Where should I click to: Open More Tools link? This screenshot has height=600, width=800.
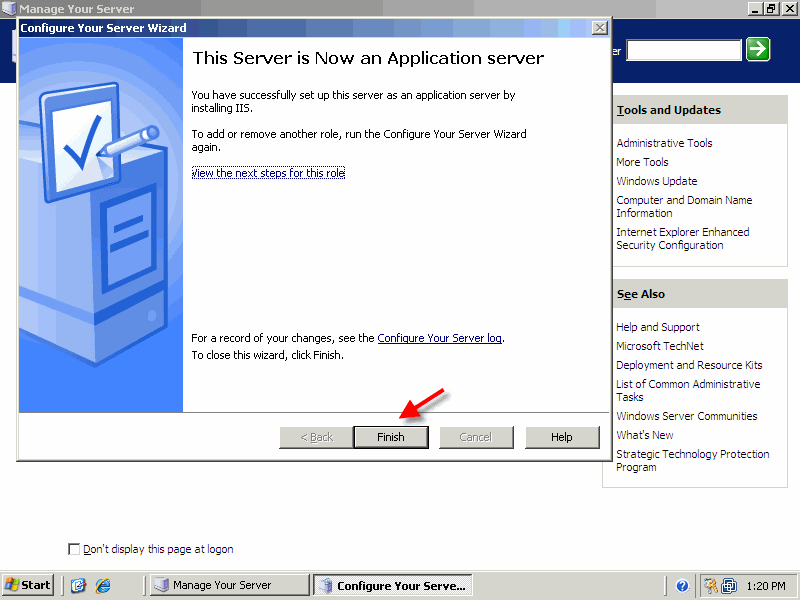pyautogui.click(x=642, y=162)
